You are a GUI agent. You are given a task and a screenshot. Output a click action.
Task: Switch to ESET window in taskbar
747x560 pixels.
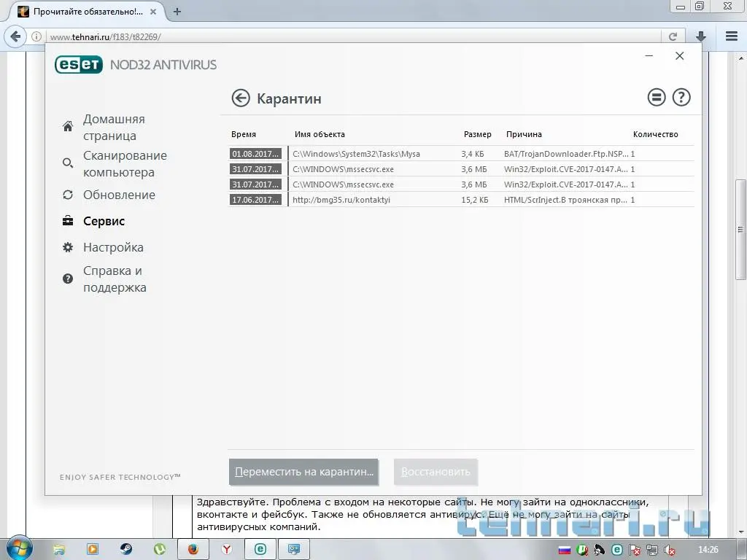[x=260, y=550]
